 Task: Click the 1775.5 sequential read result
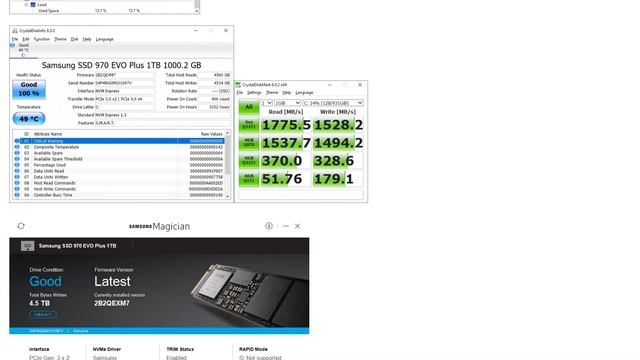click(x=286, y=125)
